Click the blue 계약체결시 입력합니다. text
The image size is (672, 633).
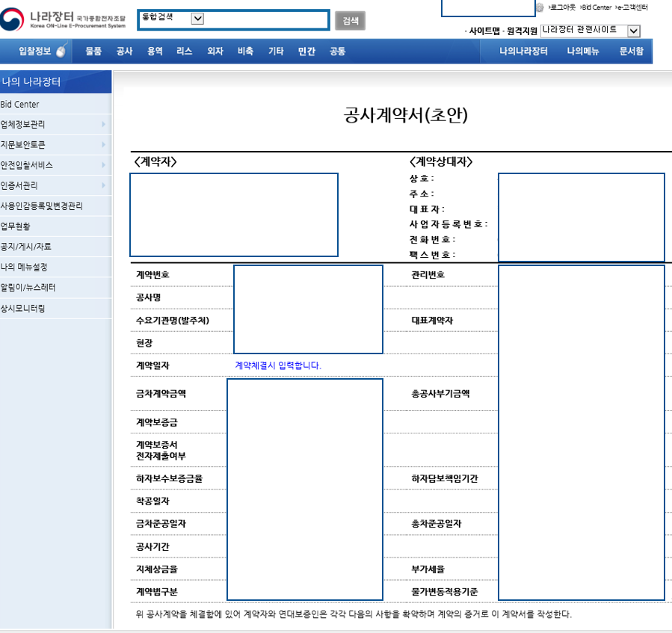[x=278, y=365]
